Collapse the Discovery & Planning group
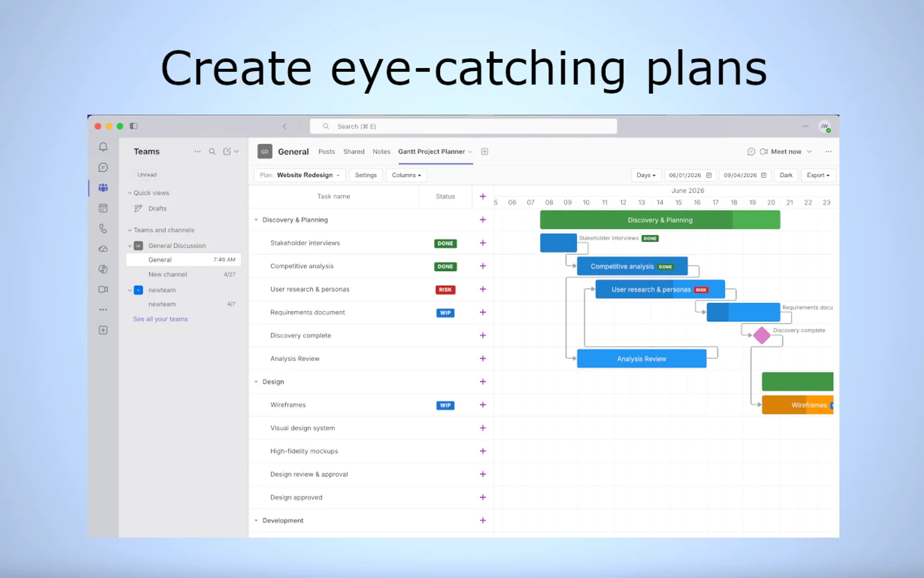924x578 pixels. [x=256, y=220]
